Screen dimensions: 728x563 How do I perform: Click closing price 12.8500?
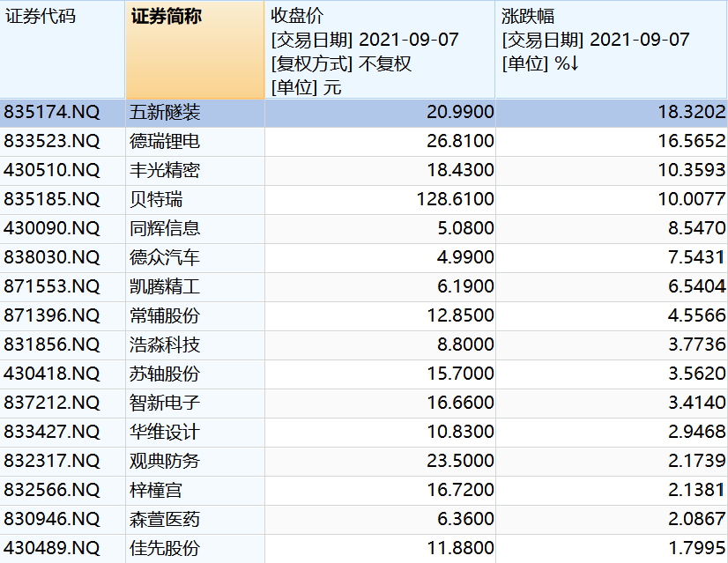click(460, 315)
